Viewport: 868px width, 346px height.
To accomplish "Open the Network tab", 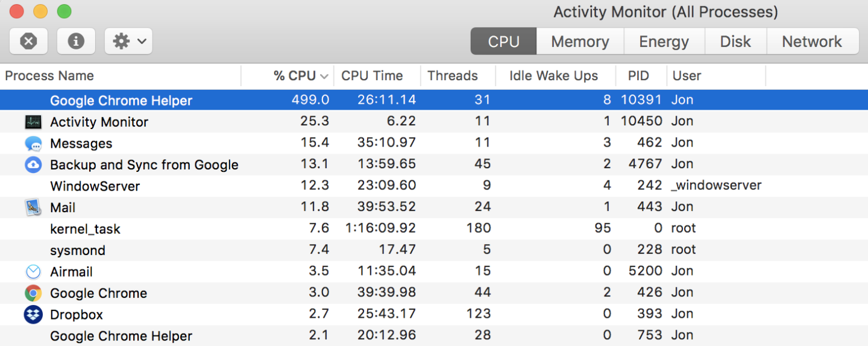I will [811, 42].
